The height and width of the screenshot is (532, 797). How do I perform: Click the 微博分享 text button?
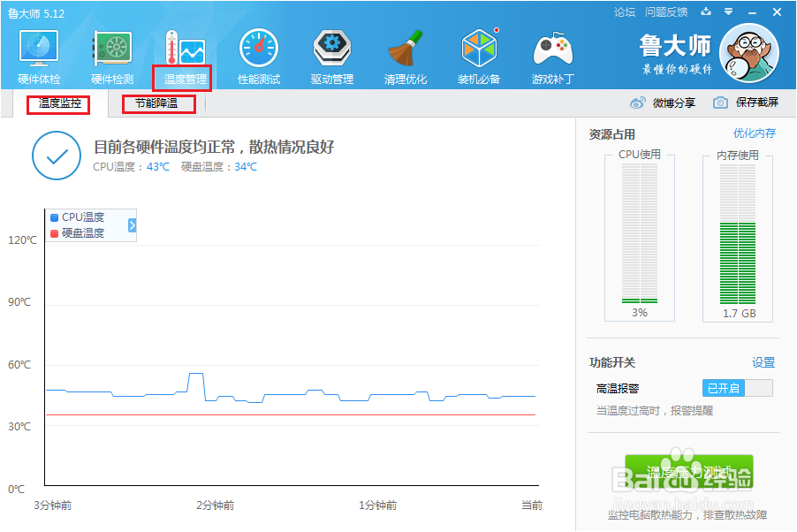[x=674, y=103]
